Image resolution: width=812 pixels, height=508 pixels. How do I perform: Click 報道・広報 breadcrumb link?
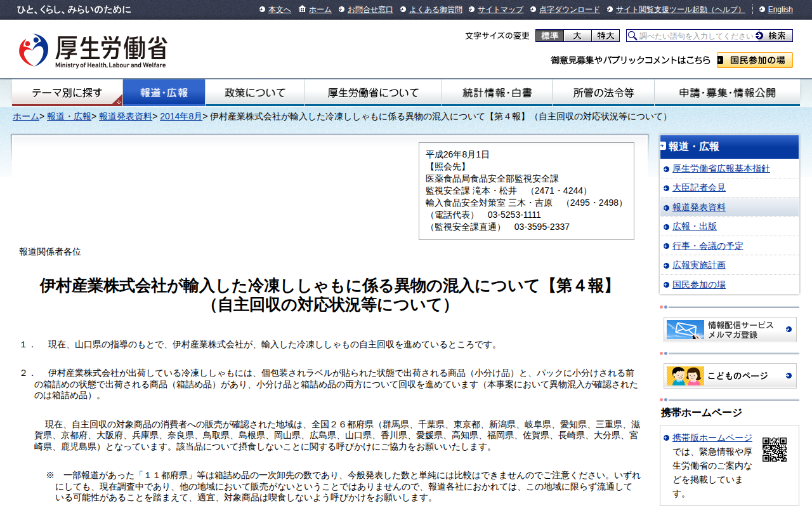(69, 116)
